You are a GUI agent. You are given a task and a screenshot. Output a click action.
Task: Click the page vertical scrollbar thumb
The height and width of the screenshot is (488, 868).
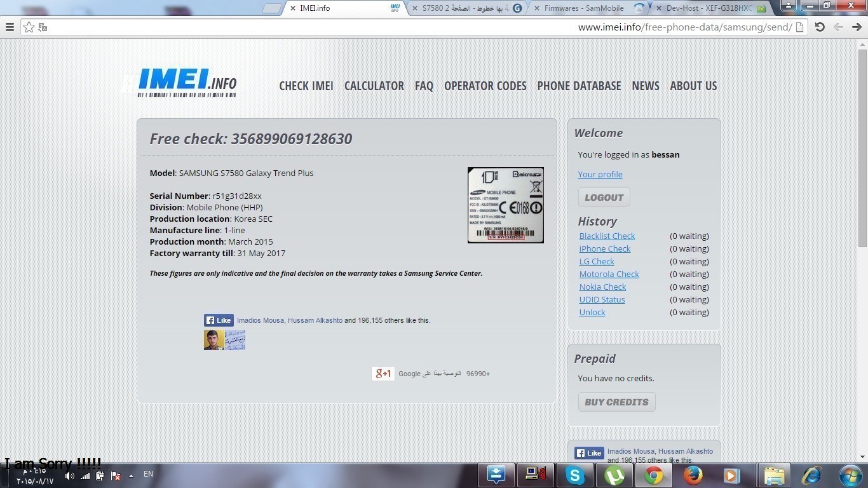click(x=862, y=147)
